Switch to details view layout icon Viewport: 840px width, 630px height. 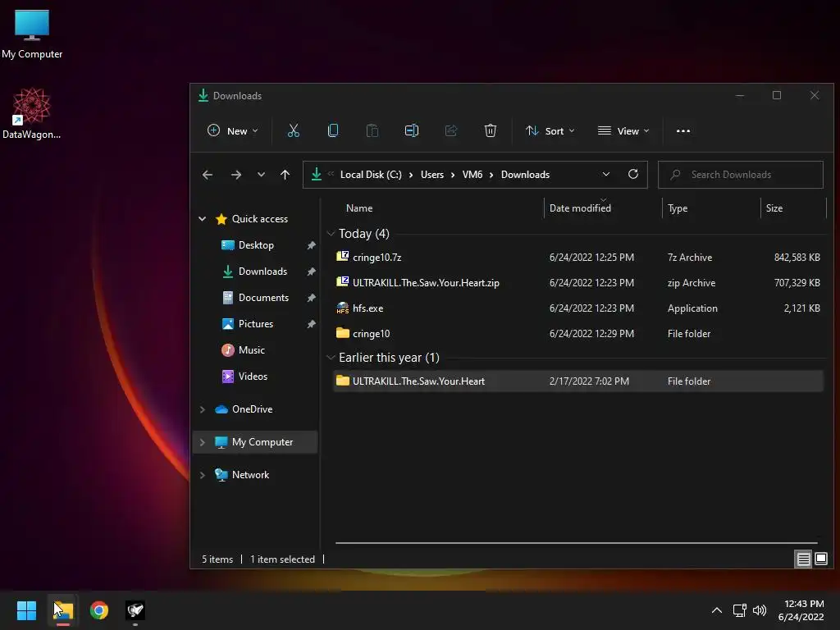[803, 559]
